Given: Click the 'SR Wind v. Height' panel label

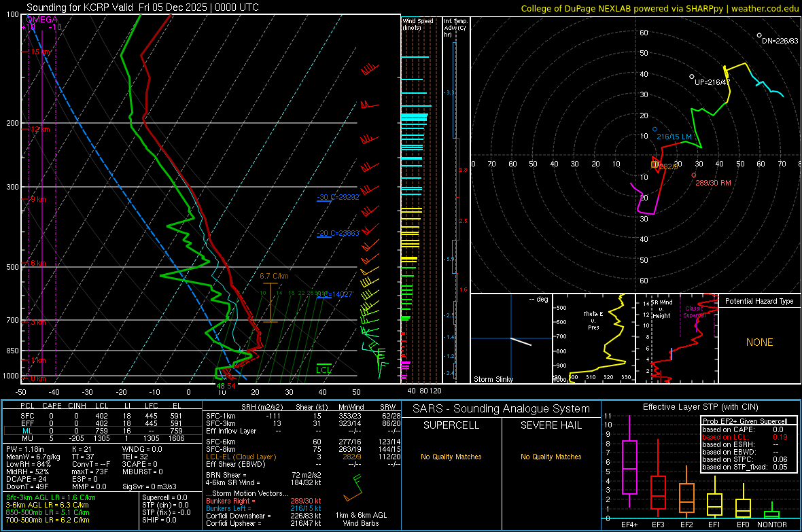Looking at the screenshot, I should click(661, 309).
